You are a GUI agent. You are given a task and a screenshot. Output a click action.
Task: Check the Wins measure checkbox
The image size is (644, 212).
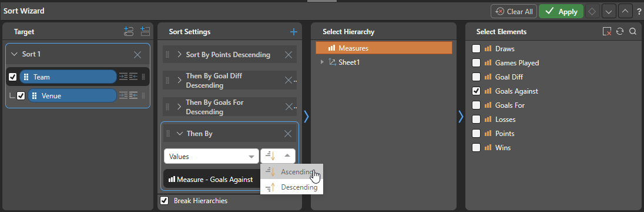(x=476, y=147)
